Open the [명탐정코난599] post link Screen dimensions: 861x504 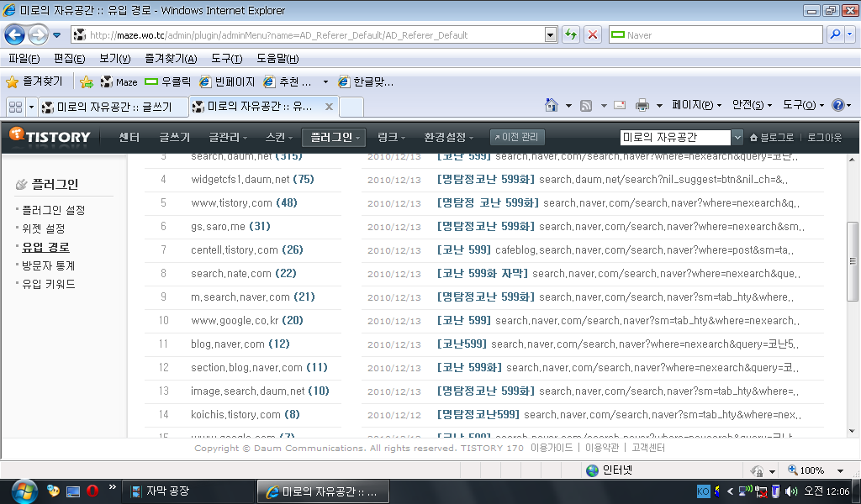click(478, 414)
